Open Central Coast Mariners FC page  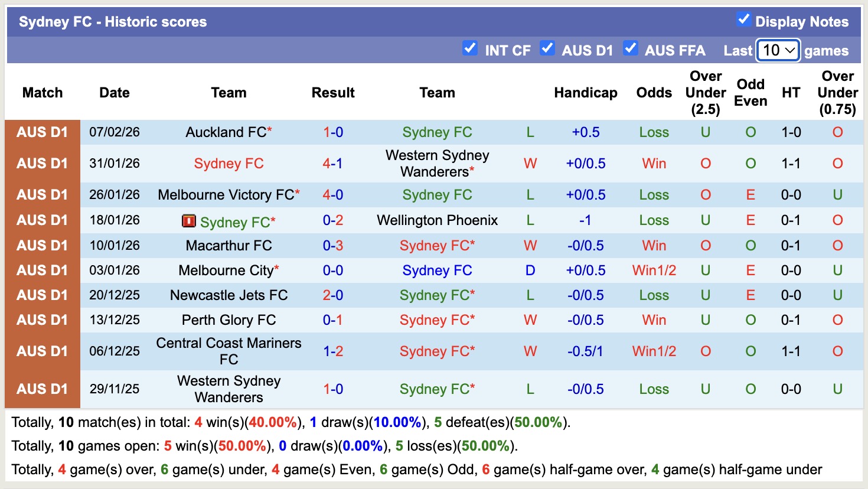pyautogui.click(x=229, y=351)
